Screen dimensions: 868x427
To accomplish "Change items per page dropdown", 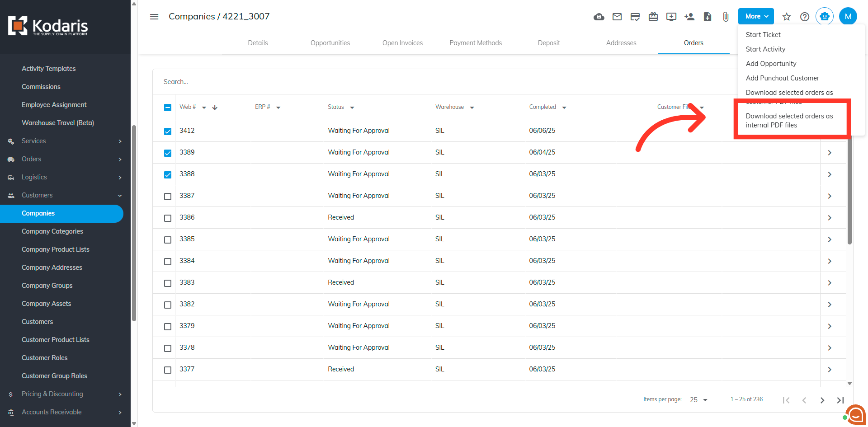I will point(698,400).
